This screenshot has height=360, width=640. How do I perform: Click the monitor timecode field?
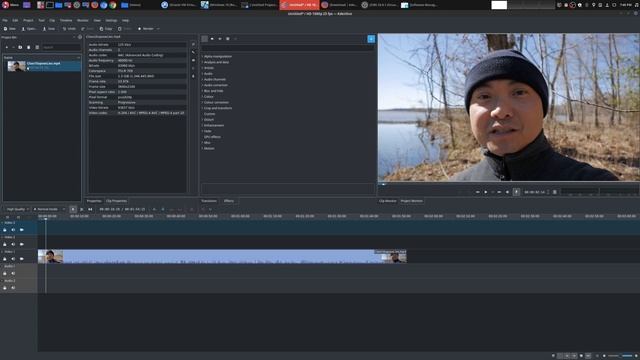click(x=535, y=192)
